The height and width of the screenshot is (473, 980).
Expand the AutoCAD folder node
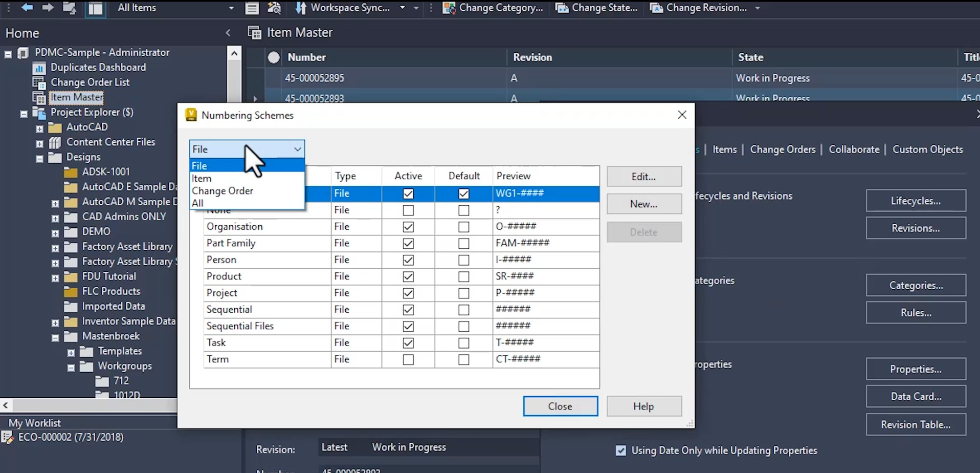click(x=39, y=128)
